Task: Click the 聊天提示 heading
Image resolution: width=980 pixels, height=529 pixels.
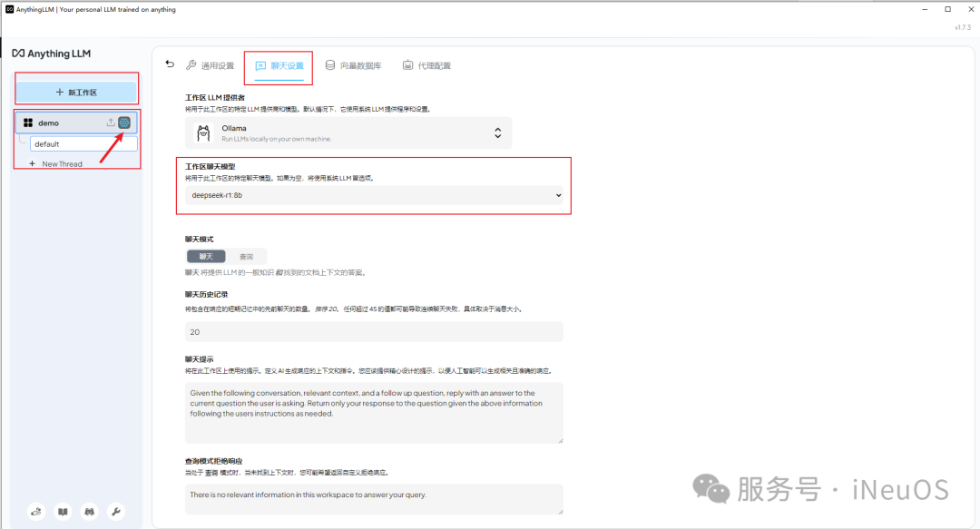Action: pos(200,359)
